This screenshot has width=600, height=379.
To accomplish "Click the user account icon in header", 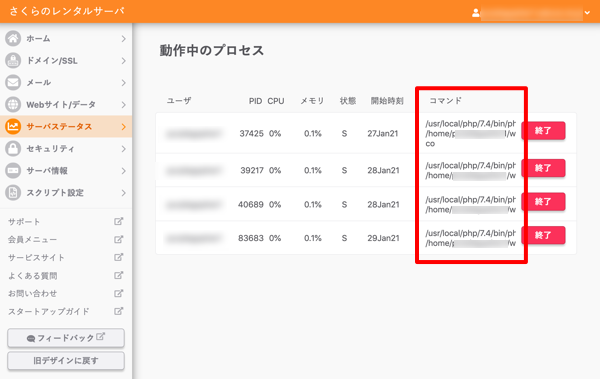I will pyautogui.click(x=476, y=13).
